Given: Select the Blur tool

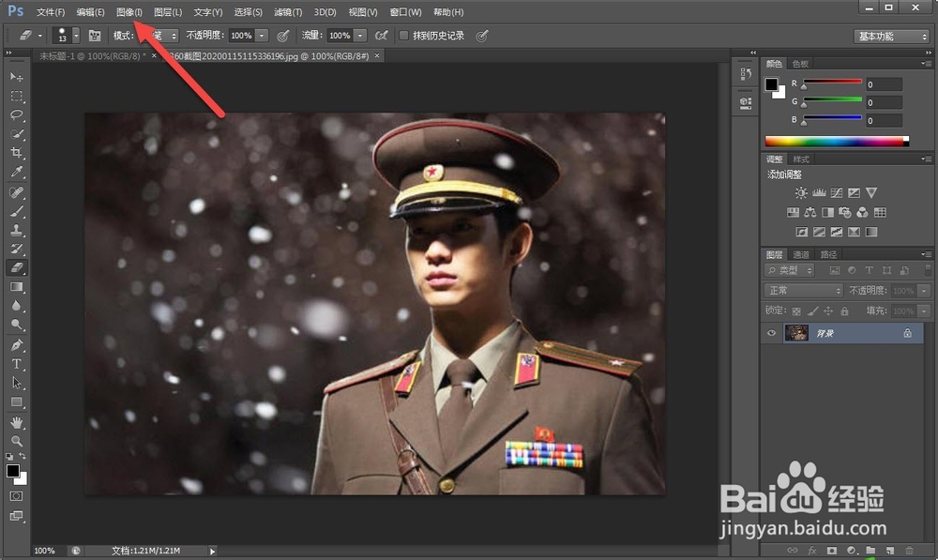Looking at the screenshot, I should 16,307.
